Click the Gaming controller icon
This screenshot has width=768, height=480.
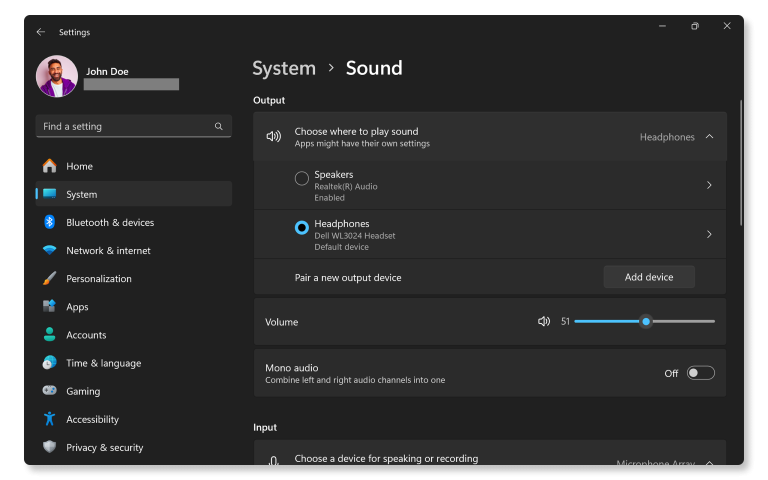[49, 390]
